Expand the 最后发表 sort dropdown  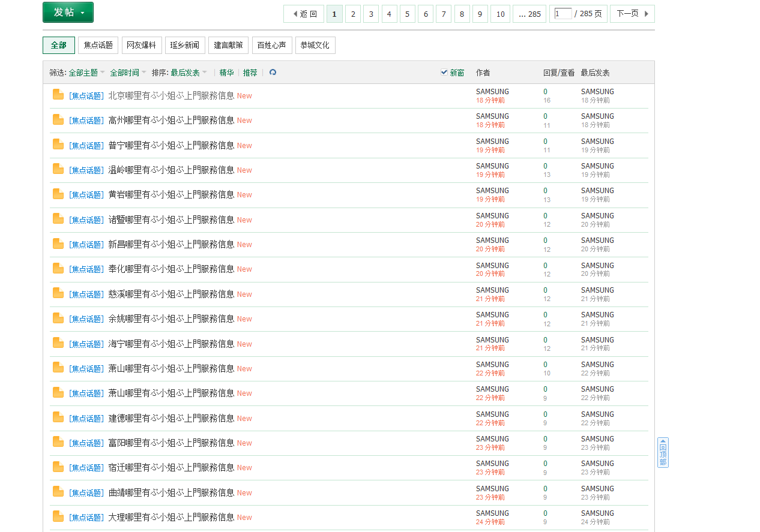[x=188, y=73]
